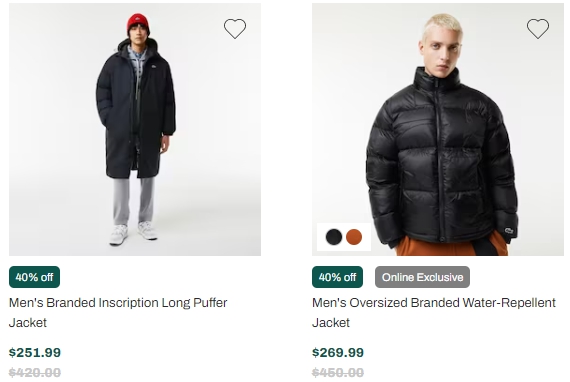Viewport: 570px width, 382px height.
Task: Choose the orange color swatch
Action: 354,237
